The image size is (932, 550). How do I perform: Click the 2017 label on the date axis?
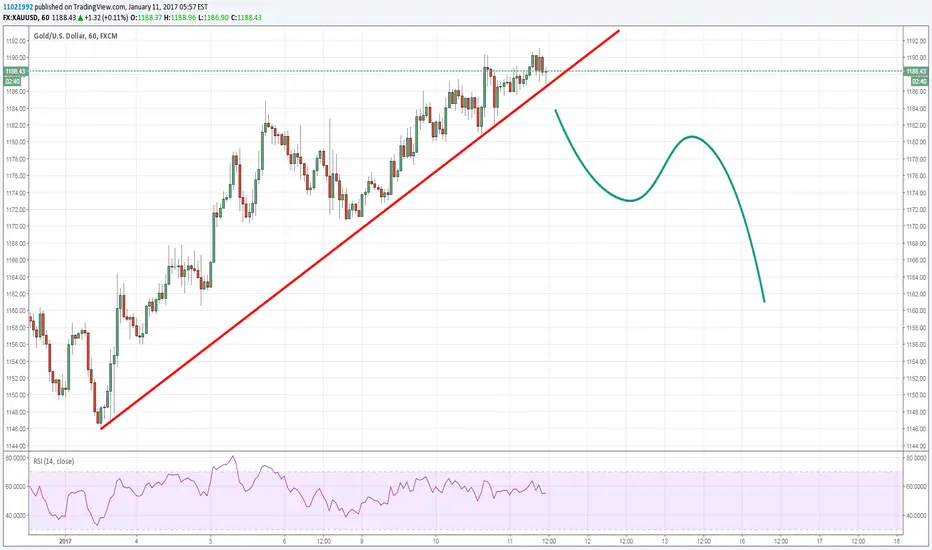pyautogui.click(x=65, y=541)
